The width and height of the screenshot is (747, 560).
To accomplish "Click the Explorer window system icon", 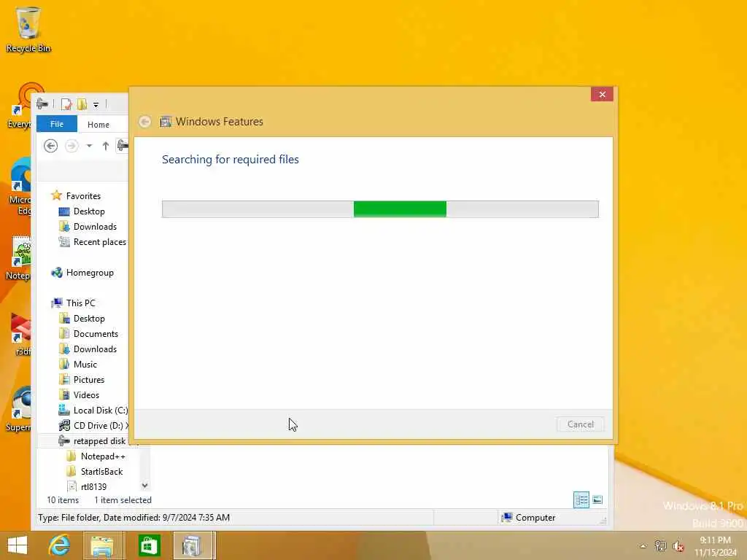I will (42, 104).
